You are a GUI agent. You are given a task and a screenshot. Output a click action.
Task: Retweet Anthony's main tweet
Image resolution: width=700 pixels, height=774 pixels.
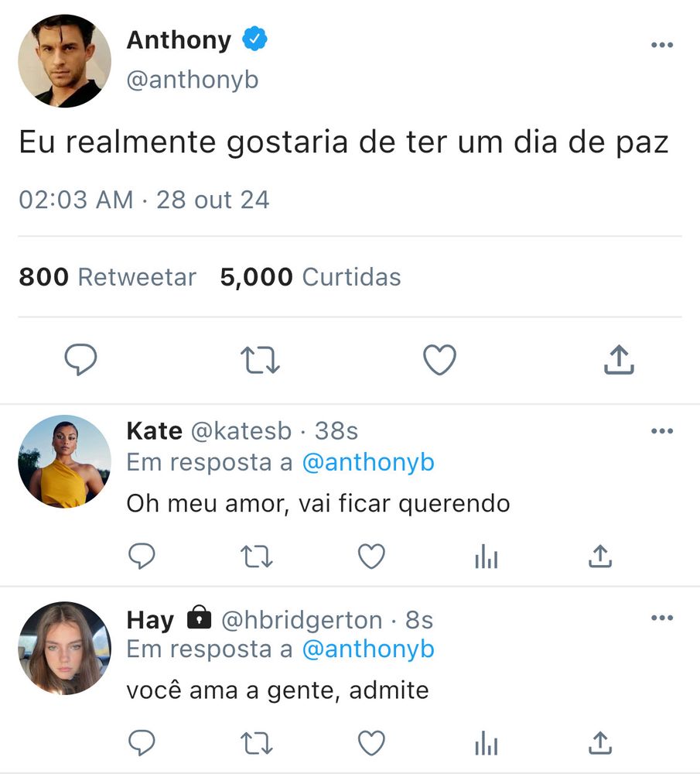260,360
